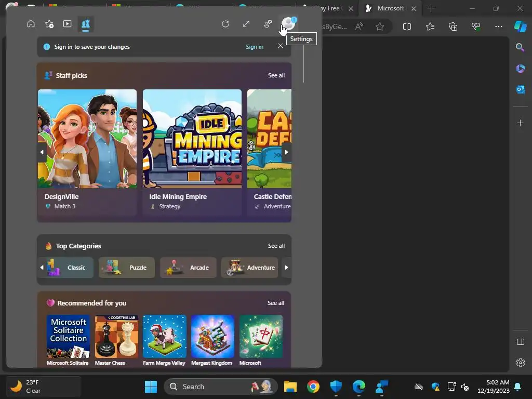Image resolution: width=532 pixels, height=399 pixels.
Task: Expand Games panel with diagonal arrow icon
Action: pos(246,24)
